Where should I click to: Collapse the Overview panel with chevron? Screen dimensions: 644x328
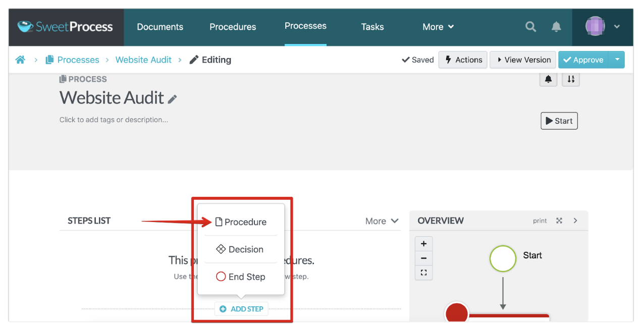(x=575, y=221)
